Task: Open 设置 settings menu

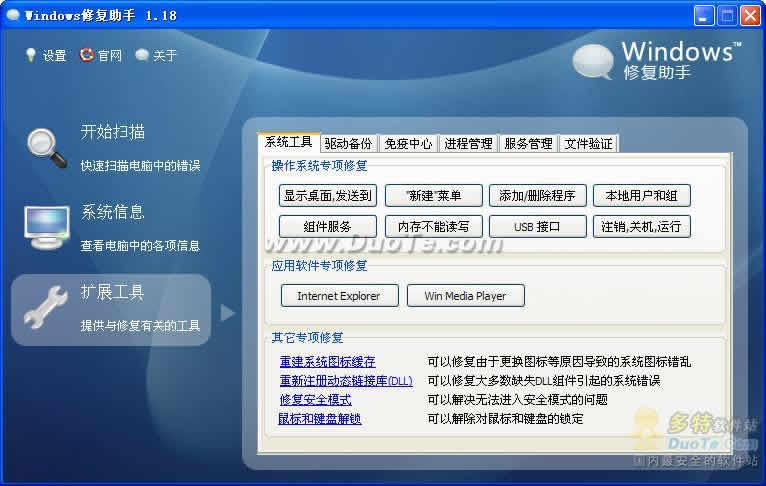Action: [54, 56]
